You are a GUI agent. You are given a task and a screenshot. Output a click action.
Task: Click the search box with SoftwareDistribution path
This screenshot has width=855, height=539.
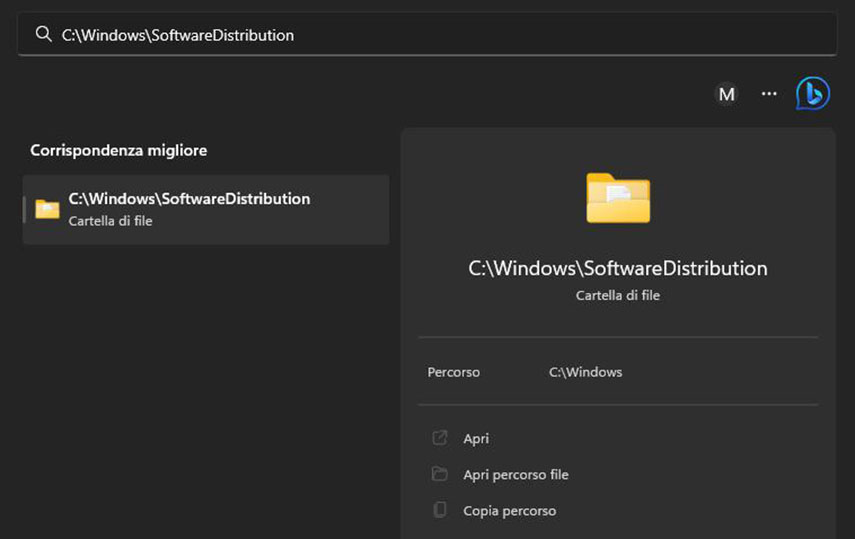pyautogui.click(x=427, y=34)
